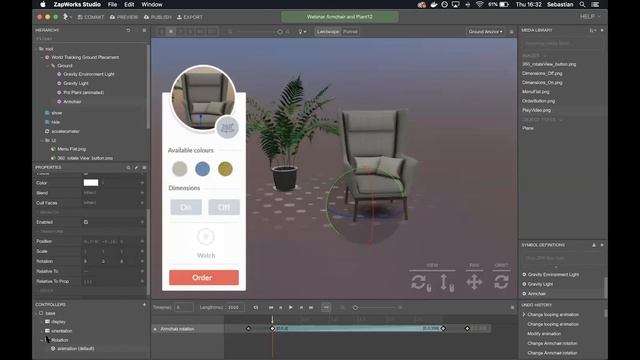Screen dimensions: 640x360
Task: Click the Spotlight search icon
Action: click(x=582, y=4)
